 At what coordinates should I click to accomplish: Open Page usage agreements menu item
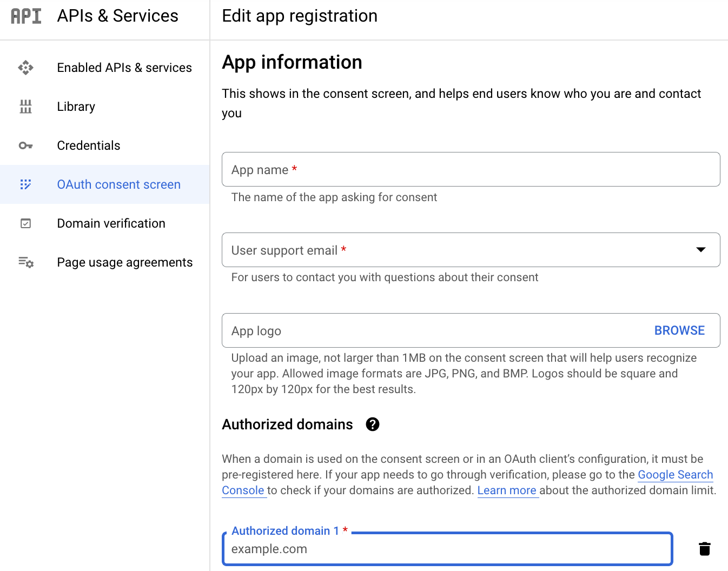tap(105, 262)
